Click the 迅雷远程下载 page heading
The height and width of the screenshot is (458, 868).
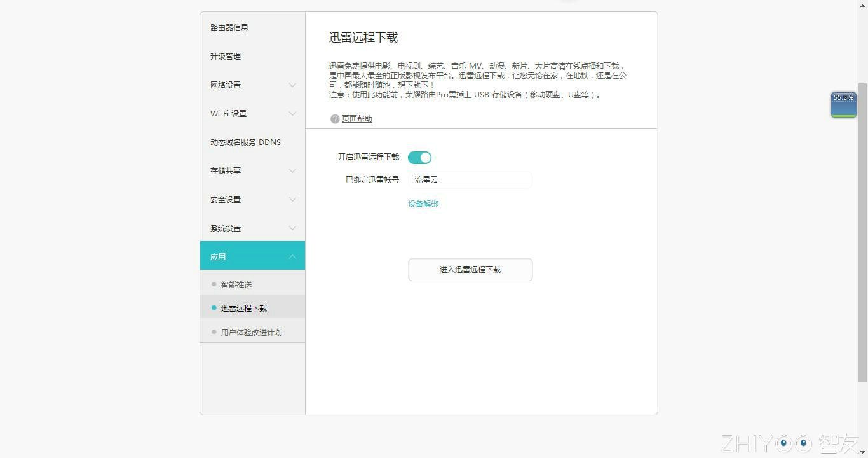pyautogui.click(x=363, y=38)
